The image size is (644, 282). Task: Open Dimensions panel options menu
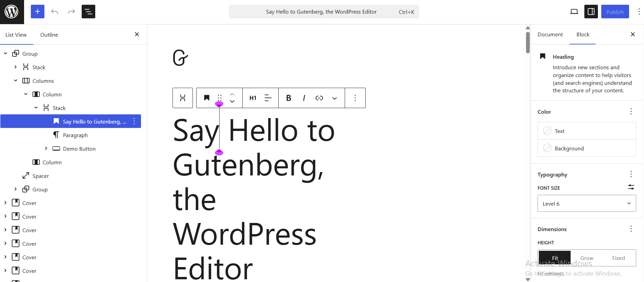[631, 229]
